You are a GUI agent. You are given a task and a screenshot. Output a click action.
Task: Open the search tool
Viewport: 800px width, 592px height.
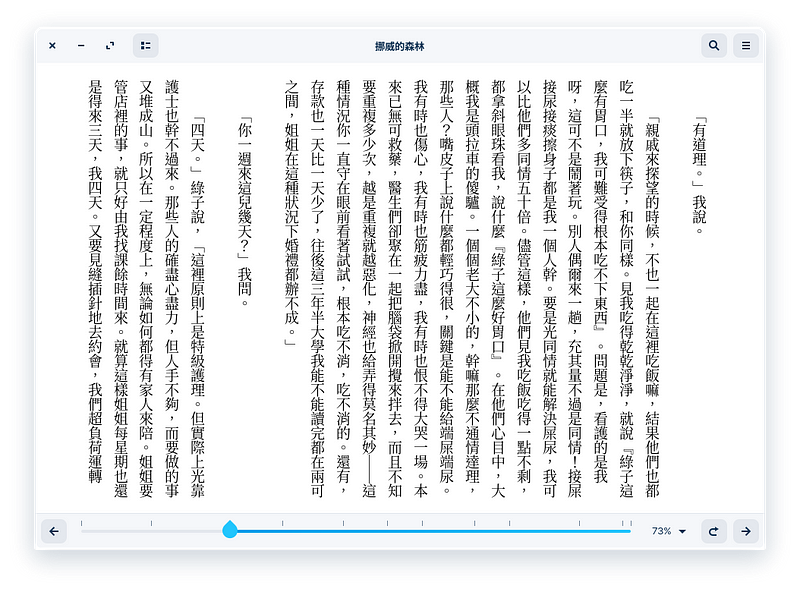coord(714,46)
